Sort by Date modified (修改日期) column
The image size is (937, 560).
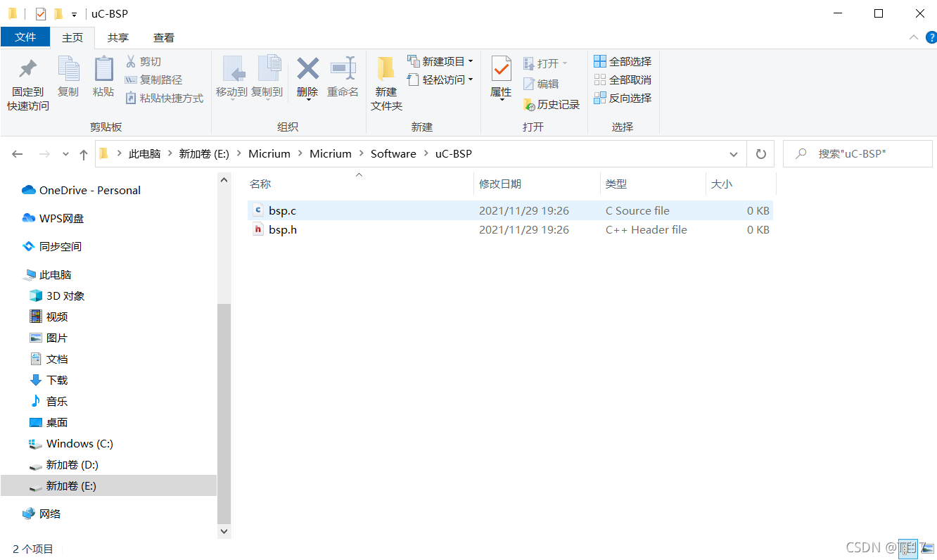(537, 184)
